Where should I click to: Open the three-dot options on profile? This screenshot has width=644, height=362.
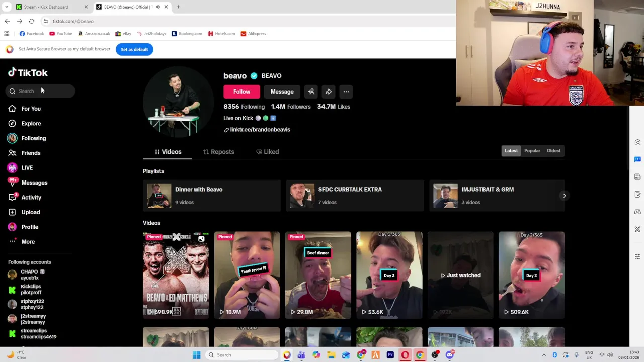click(346, 92)
